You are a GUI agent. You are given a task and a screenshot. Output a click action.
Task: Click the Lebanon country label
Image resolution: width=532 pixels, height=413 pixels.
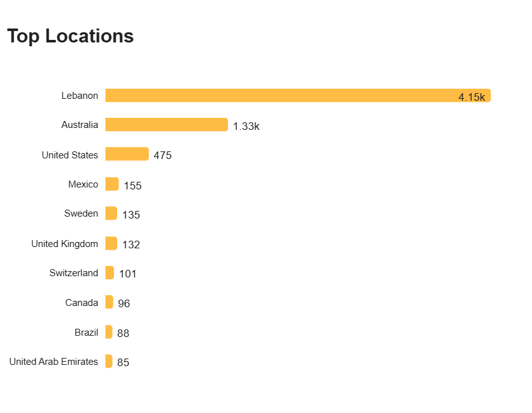click(80, 96)
